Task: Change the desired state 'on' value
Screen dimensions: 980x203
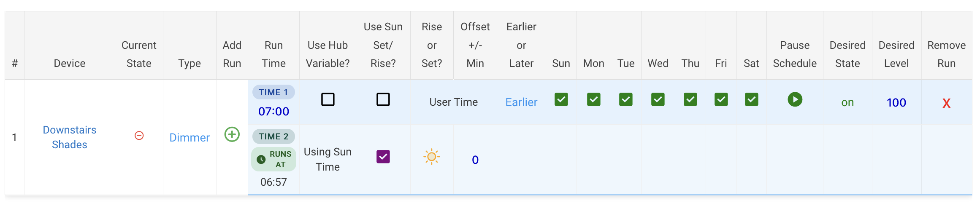Action: [847, 102]
